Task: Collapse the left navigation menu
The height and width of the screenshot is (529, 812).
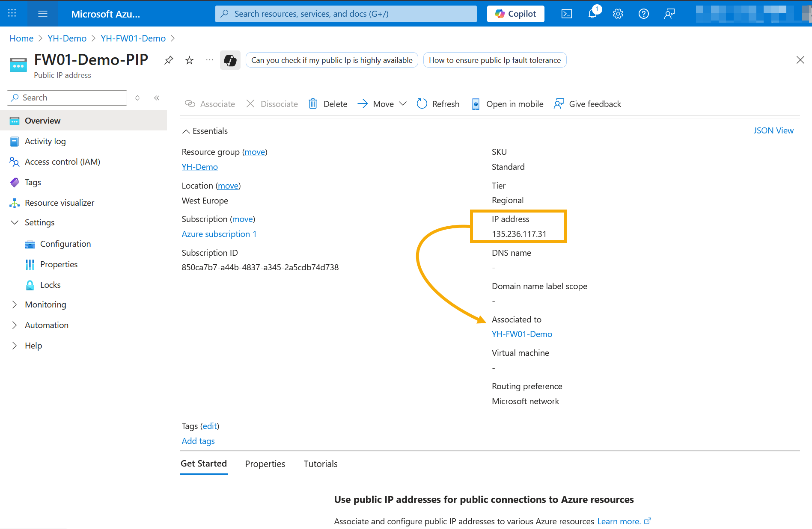Action: [157, 98]
